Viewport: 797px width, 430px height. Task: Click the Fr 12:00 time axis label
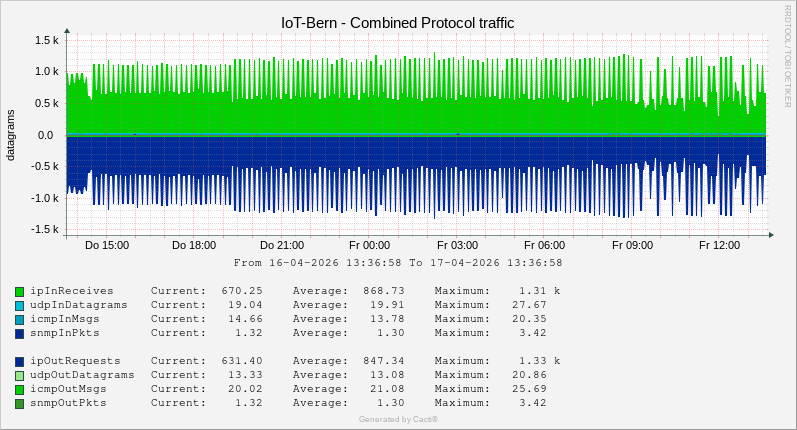[719, 245]
